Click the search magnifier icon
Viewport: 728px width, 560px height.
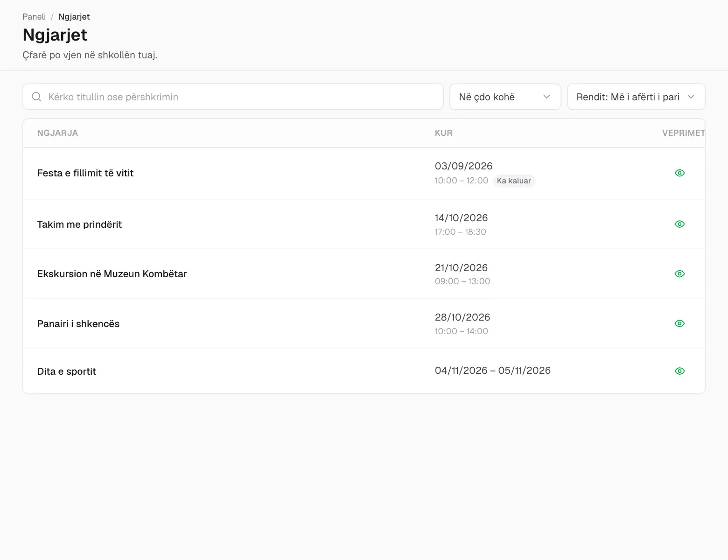click(36, 97)
